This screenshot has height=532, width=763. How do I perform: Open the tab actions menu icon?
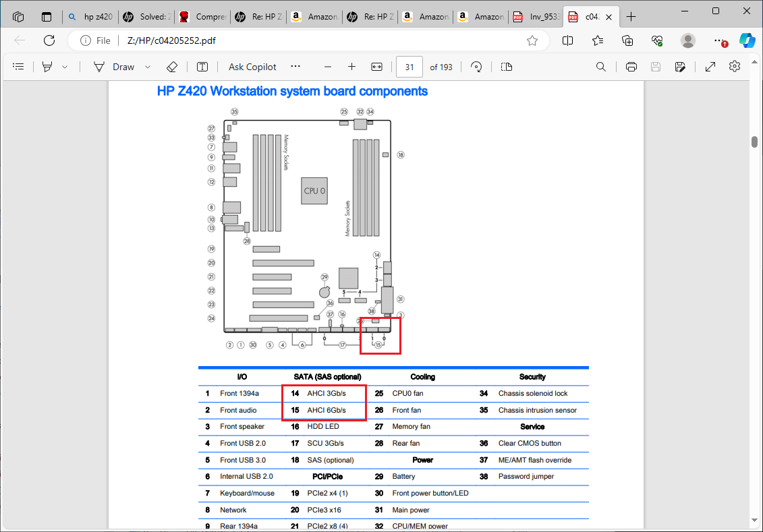click(x=47, y=17)
